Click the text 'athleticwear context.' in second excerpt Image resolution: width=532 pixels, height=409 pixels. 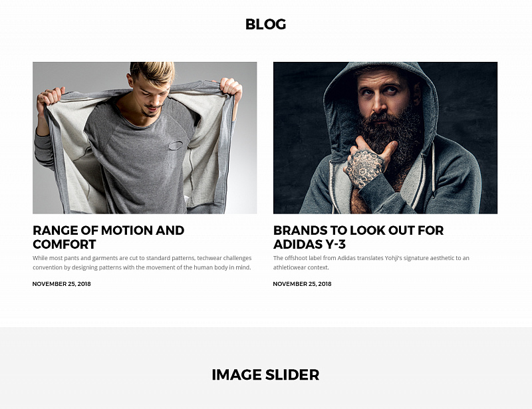pyautogui.click(x=301, y=267)
